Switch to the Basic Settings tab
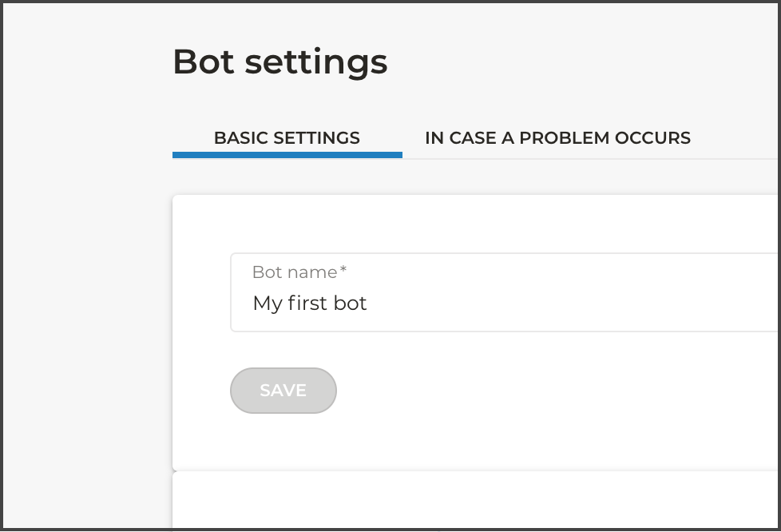Screen dimensions: 781x532 coord(287,137)
